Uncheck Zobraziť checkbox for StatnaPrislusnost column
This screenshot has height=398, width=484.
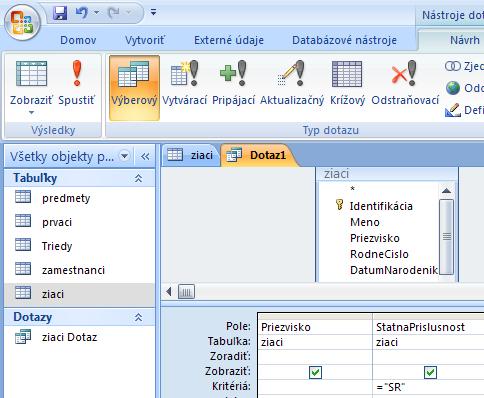(x=430, y=372)
